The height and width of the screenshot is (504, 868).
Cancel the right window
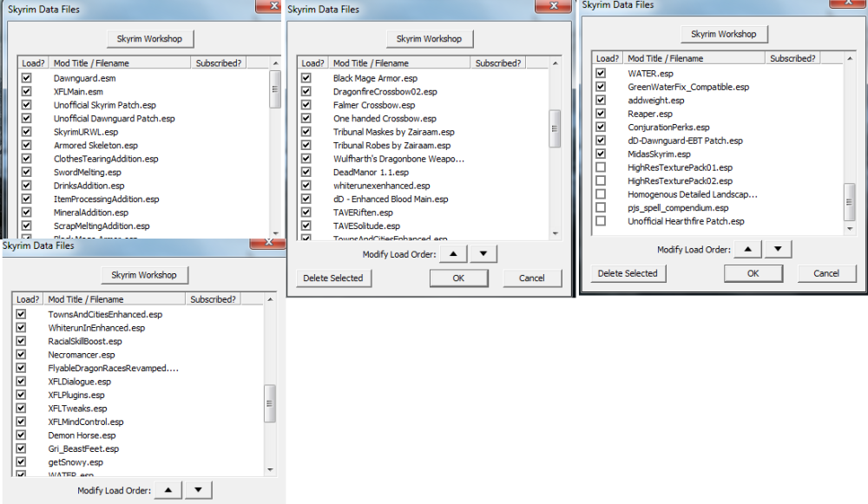826,273
